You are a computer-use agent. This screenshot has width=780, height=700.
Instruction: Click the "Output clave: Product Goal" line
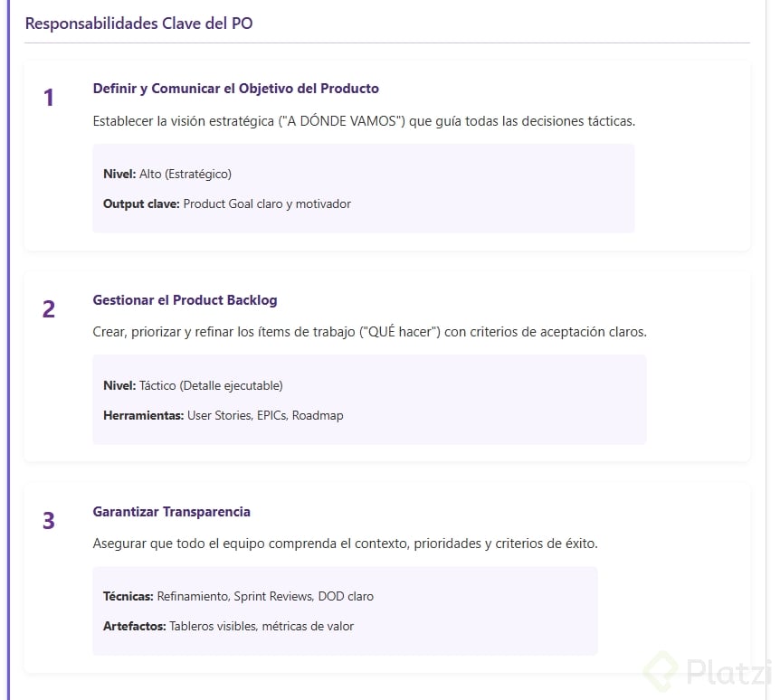click(x=226, y=203)
